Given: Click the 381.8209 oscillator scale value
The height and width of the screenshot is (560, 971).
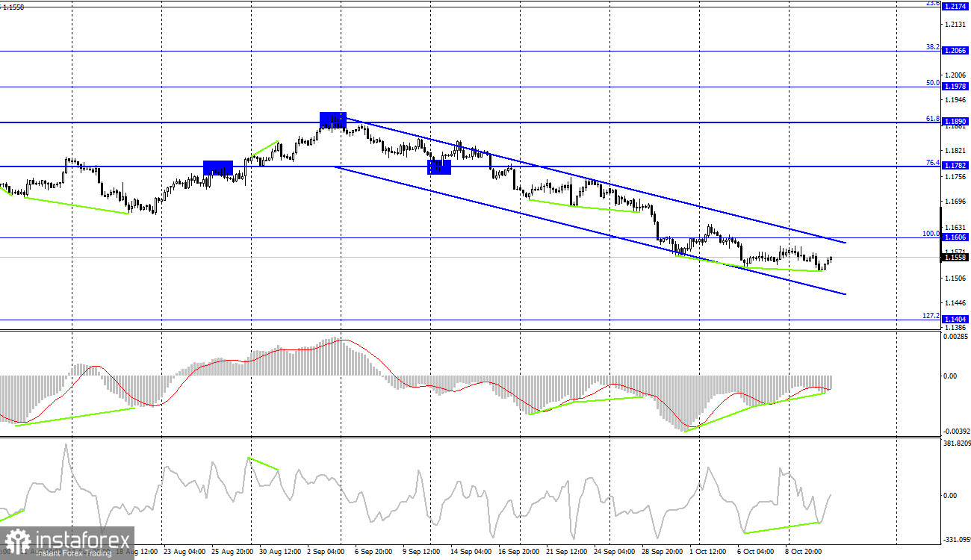Looking at the screenshot, I should 957,444.
